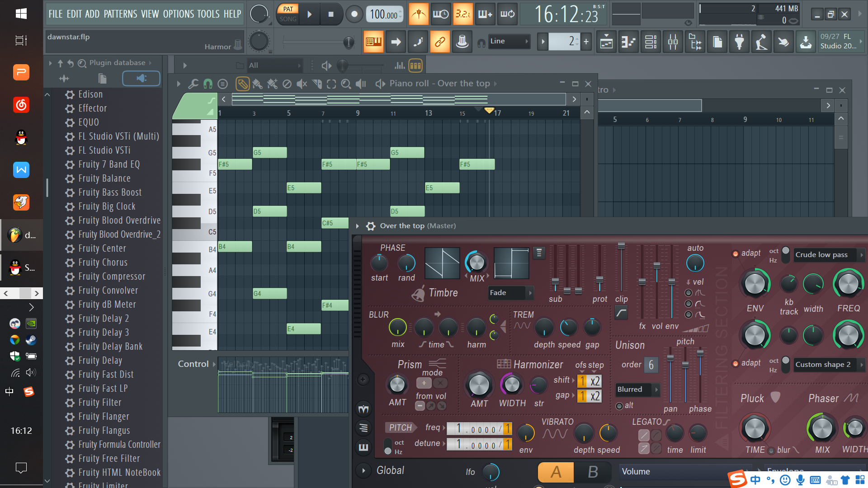The height and width of the screenshot is (488, 868).
Task: Open the project browser files icon
Action: (x=103, y=78)
